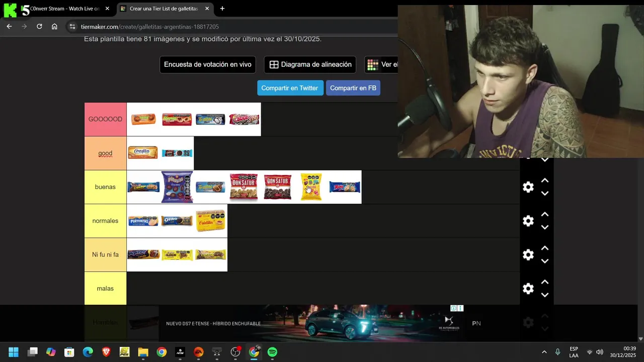Image resolution: width=644 pixels, height=362 pixels.
Task: Open Spotify from taskbar
Action: (272, 352)
